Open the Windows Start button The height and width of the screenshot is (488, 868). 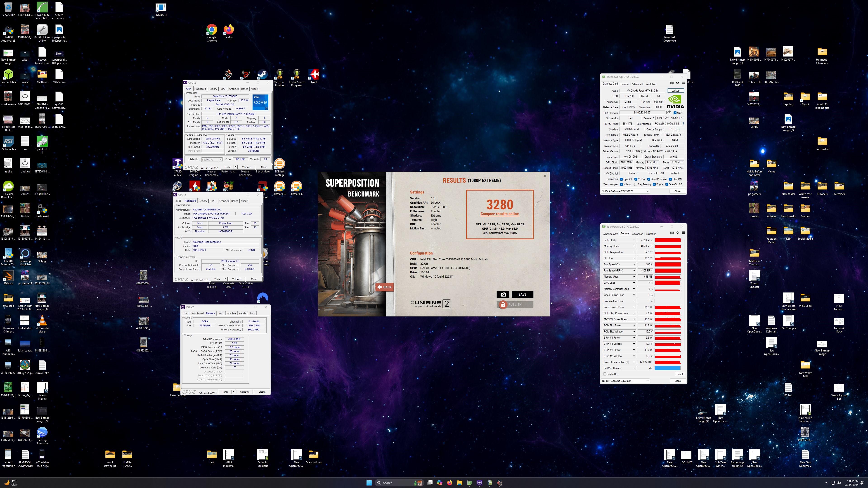[369, 483]
